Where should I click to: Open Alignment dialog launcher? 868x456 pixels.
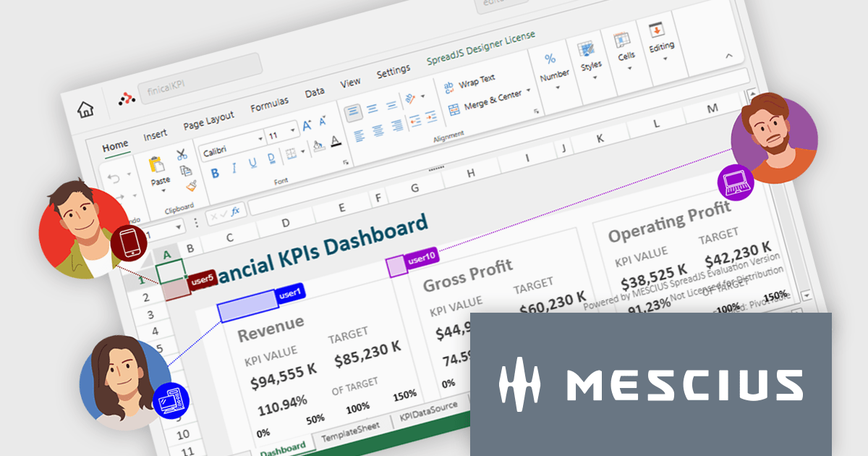point(536,111)
